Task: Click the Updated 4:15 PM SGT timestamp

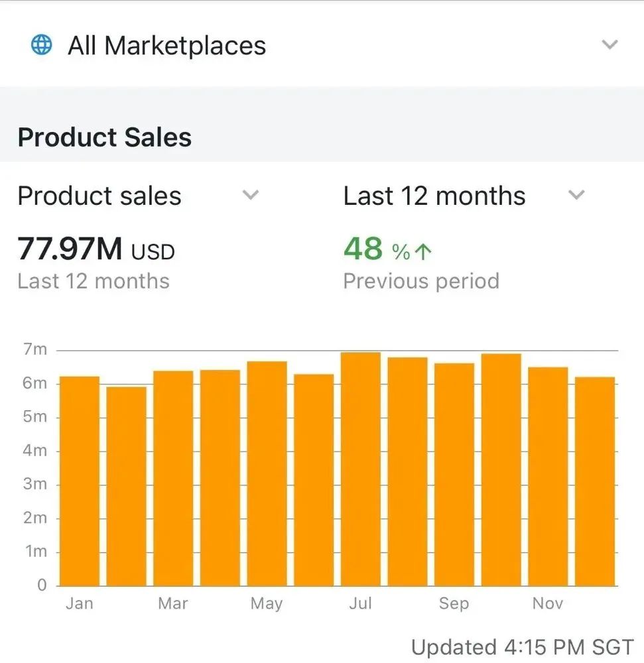Action: pos(522,646)
